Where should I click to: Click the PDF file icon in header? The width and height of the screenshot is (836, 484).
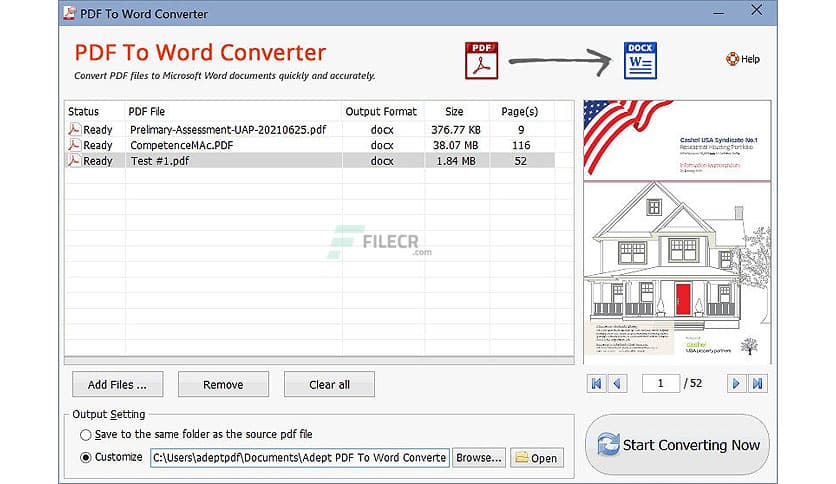tap(481, 61)
